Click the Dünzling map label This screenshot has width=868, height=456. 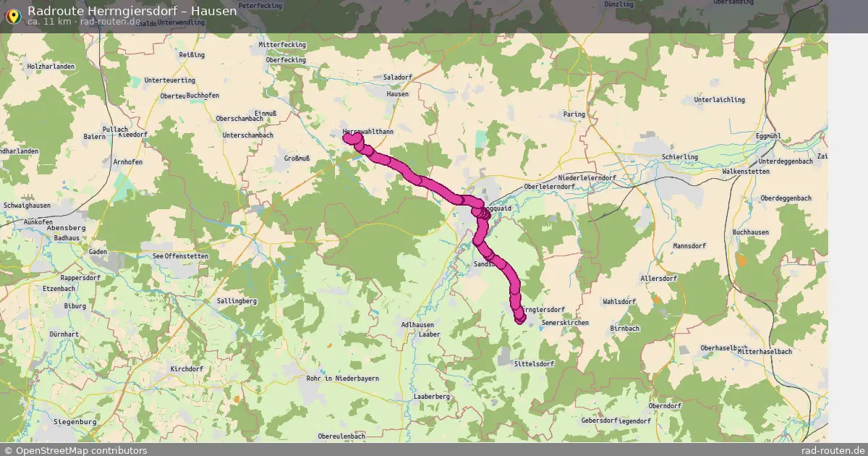click(x=619, y=4)
